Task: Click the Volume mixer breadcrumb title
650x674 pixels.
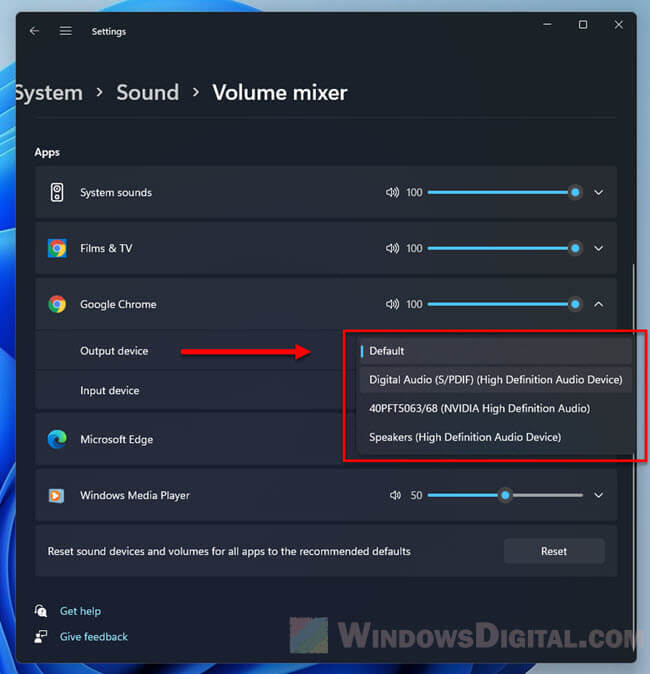Action: coord(279,92)
